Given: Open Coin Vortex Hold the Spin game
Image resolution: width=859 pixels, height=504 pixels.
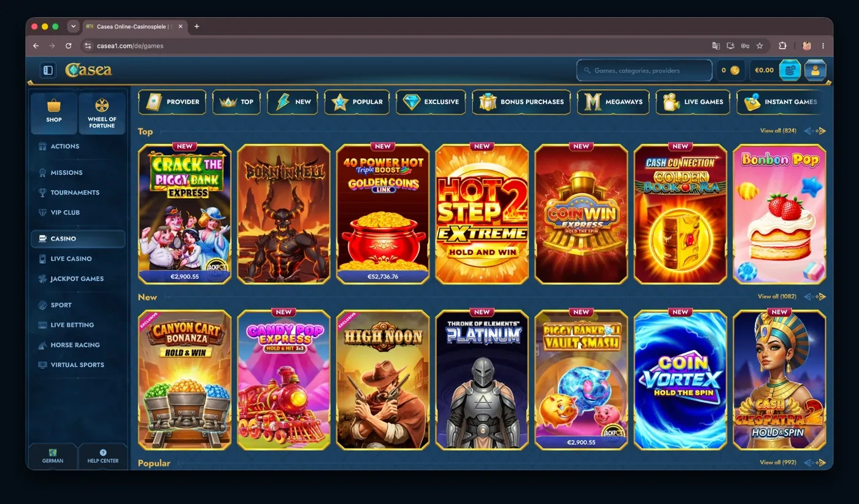Looking at the screenshot, I should (x=680, y=380).
